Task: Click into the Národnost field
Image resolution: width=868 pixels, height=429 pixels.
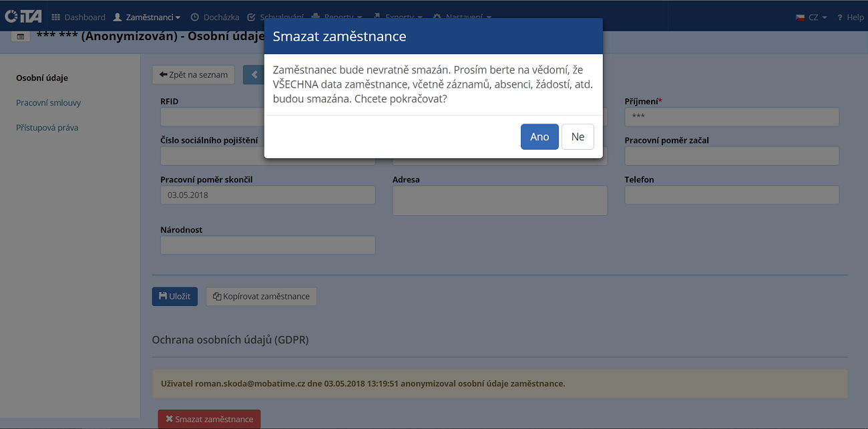Action: point(267,245)
